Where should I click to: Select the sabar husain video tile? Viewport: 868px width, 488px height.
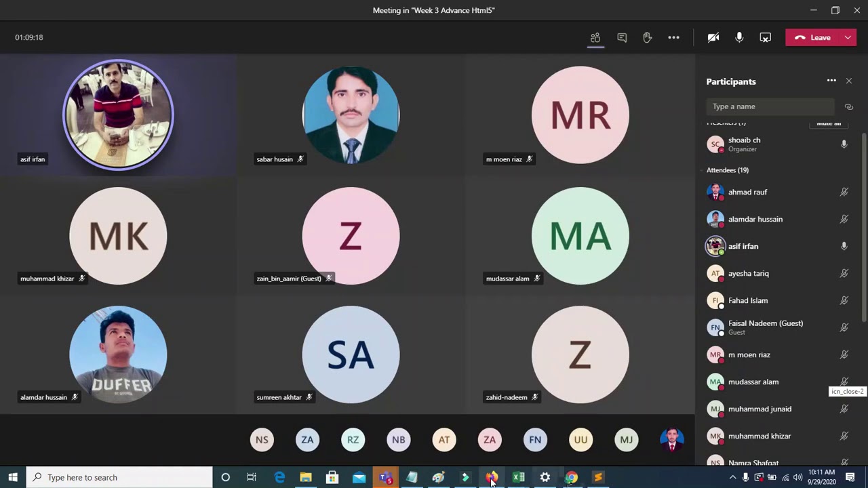(351, 115)
